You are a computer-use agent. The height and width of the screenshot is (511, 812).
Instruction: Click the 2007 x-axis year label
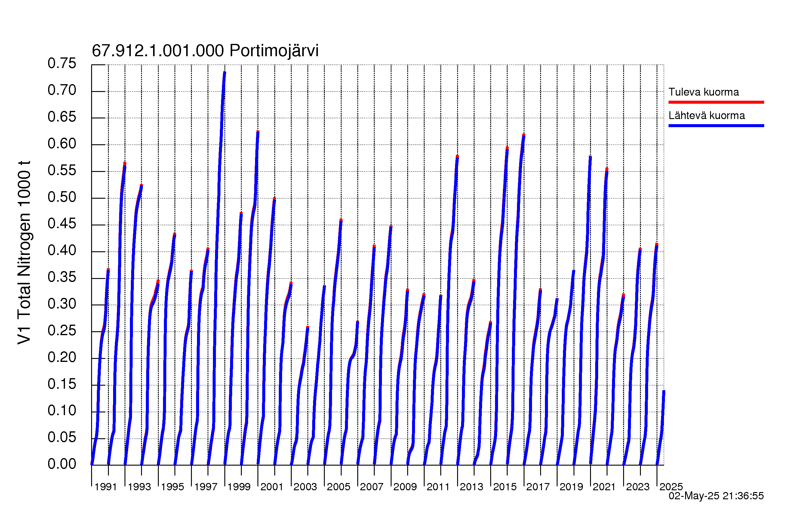coord(371,487)
